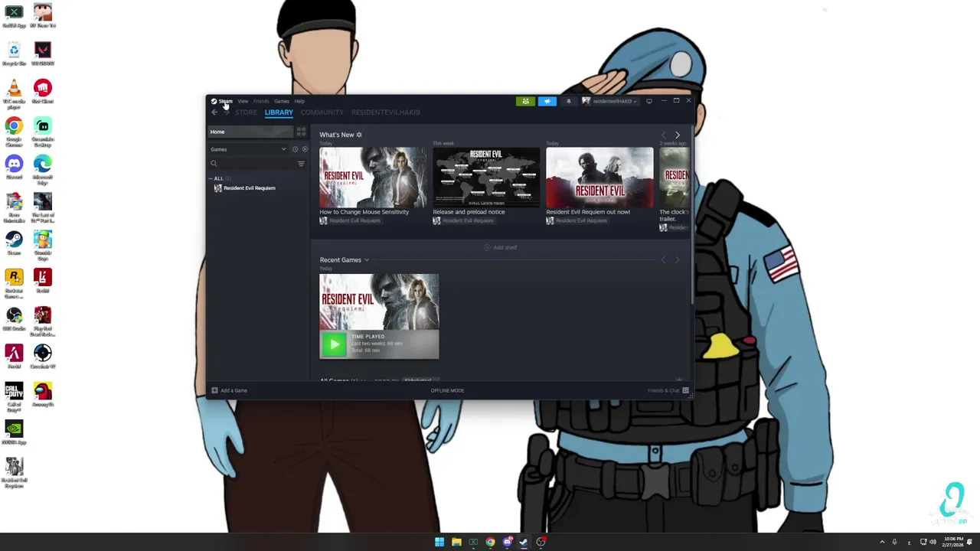Screen dimensions: 980x551
Task: Open the Riot Client desktop icon
Action: pyautogui.click(x=42, y=91)
